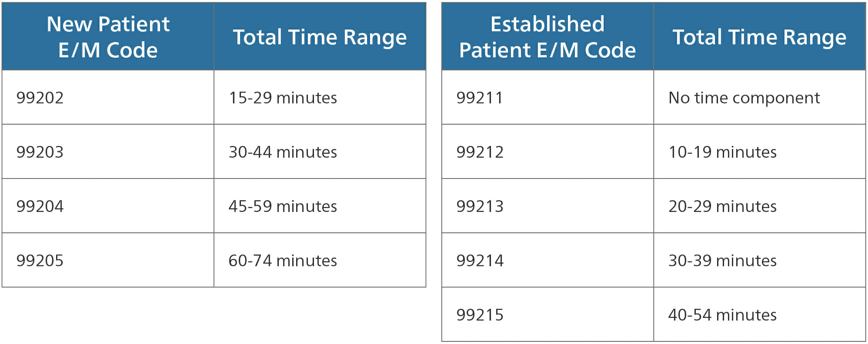Screen dimensions: 868x344
Task: Select the 30-39 minutes cell
Action: [722, 261]
